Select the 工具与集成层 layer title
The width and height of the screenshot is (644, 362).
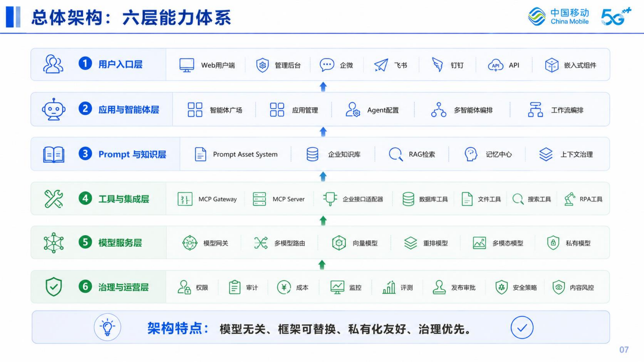[x=124, y=199]
